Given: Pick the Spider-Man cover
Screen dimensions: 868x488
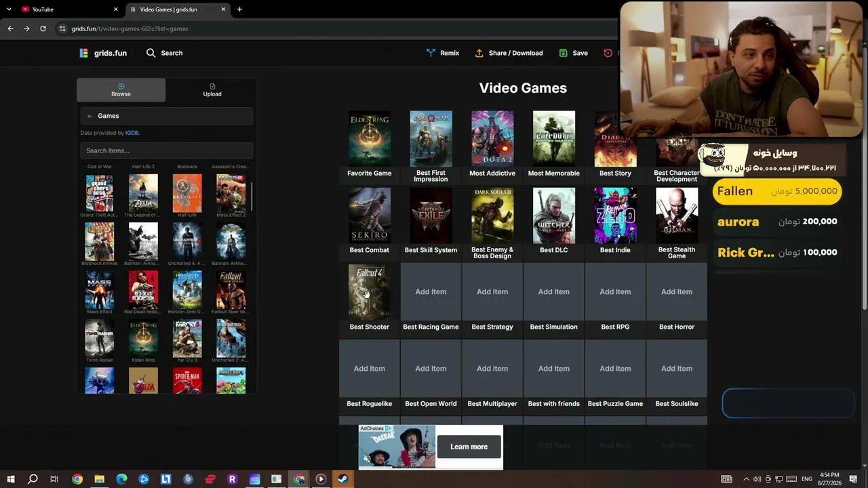Looking at the screenshot, I should click(x=187, y=380).
